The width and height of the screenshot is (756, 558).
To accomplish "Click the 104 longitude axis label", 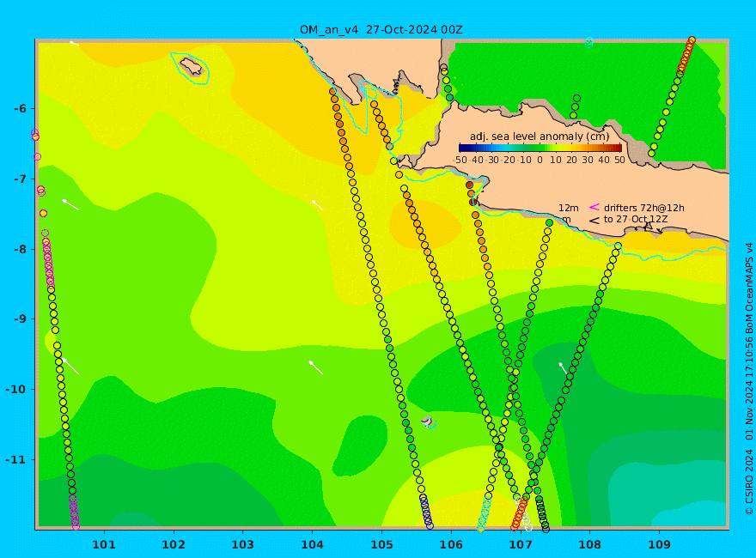I will pos(312,545).
